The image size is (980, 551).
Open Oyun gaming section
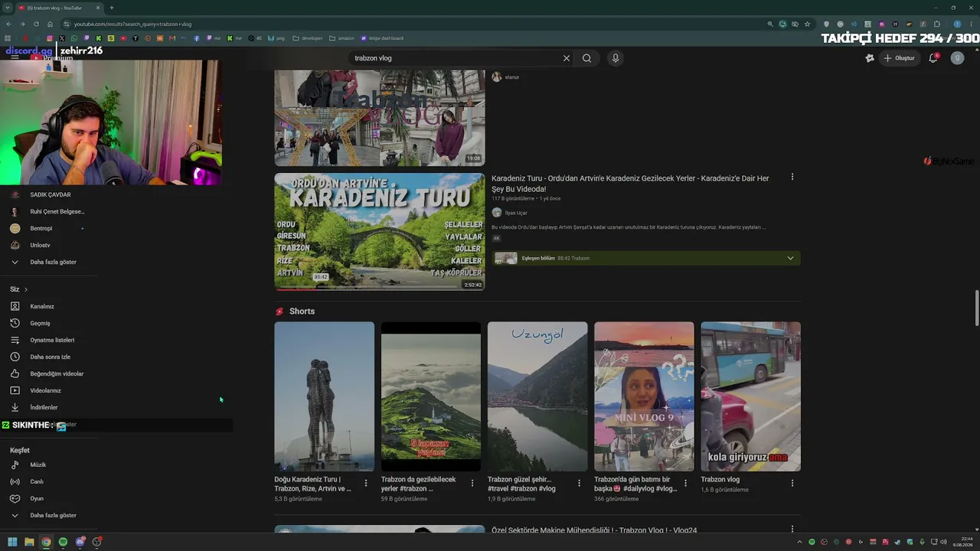click(37, 498)
